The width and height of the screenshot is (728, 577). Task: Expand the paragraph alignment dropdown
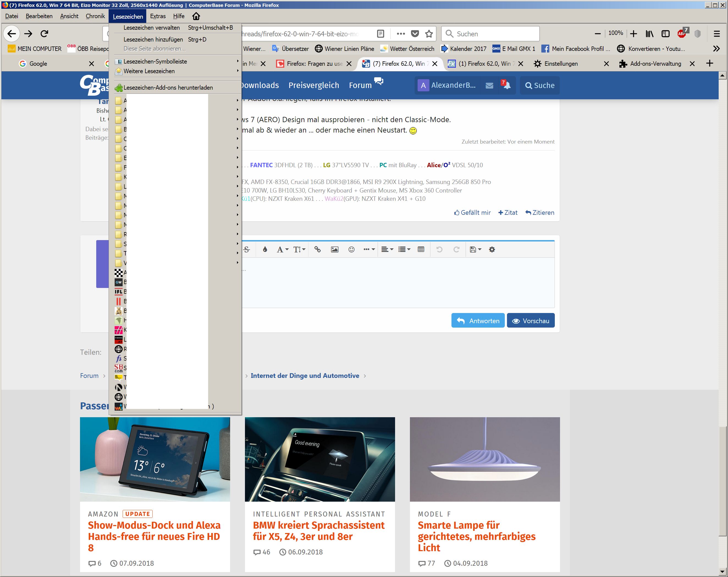click(387, 249)
